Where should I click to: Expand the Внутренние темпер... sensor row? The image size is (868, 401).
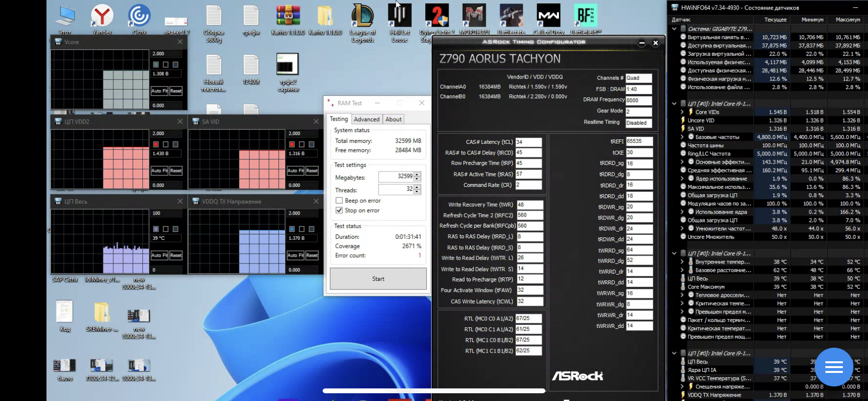[x=682, y=262]
